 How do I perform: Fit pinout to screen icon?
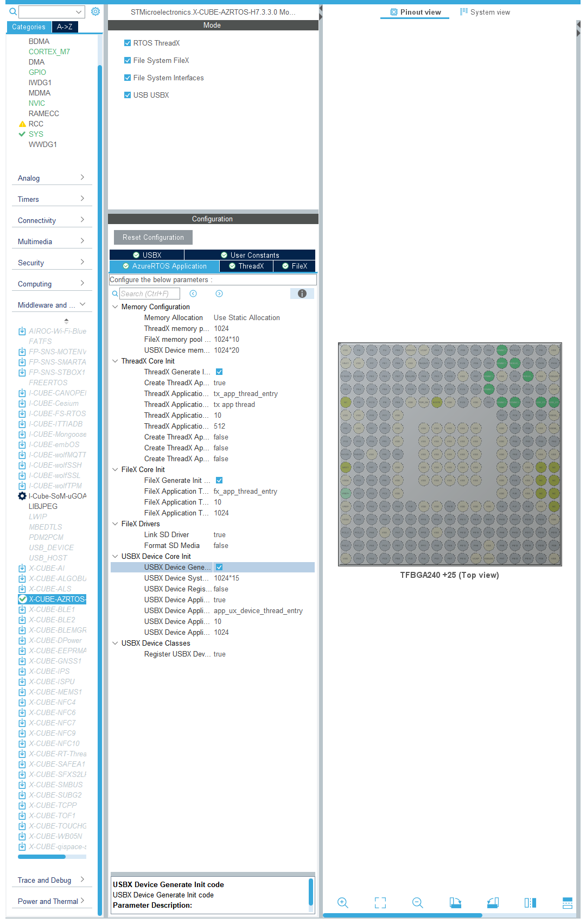380,902
